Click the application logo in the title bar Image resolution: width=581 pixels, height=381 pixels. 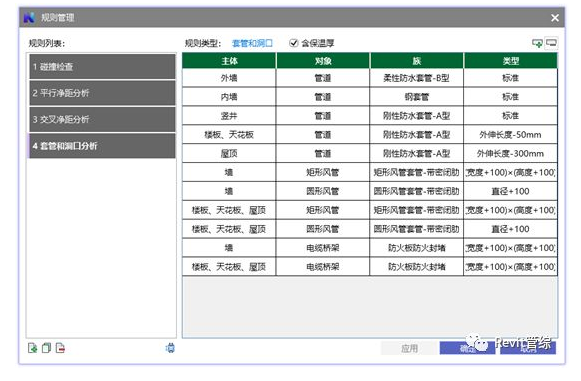[x=29, y=17]
